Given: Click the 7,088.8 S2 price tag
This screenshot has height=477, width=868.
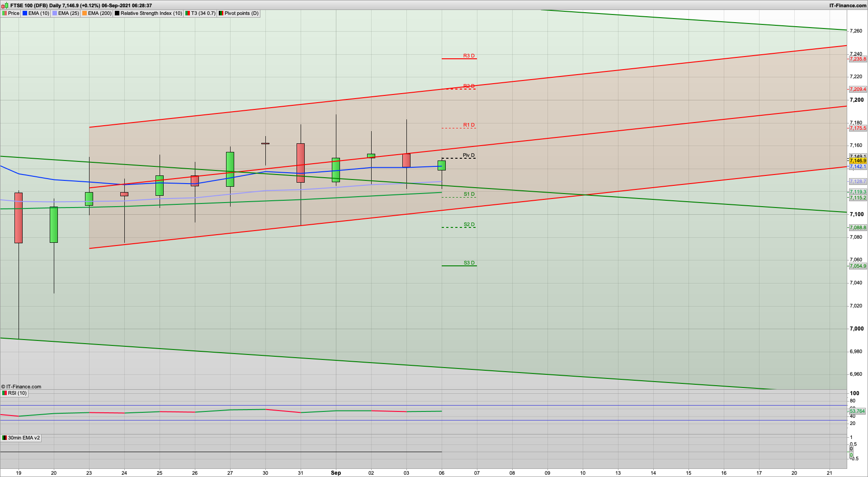Looking at the screenshot, I should point(858,227).
